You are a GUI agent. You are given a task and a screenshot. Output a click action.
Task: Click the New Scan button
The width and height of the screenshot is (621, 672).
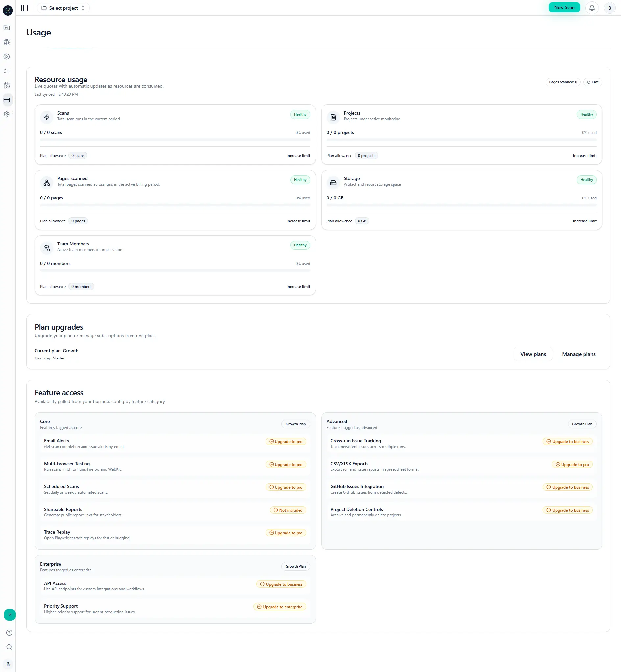(x=564, y=7)
